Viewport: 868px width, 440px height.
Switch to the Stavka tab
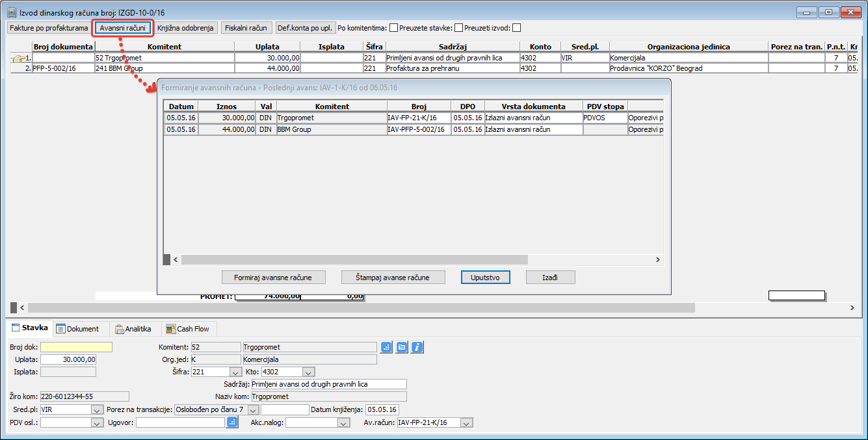coord(30,328)
